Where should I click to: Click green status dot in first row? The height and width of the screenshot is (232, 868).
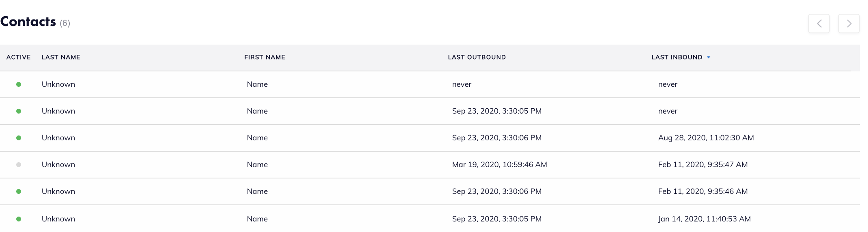tap(19, 84)
